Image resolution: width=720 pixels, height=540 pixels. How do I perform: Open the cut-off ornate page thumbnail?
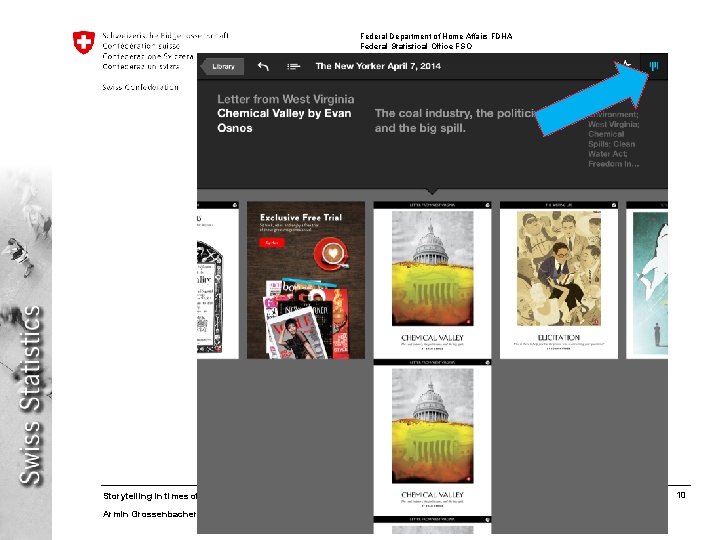tap(218, 280)
